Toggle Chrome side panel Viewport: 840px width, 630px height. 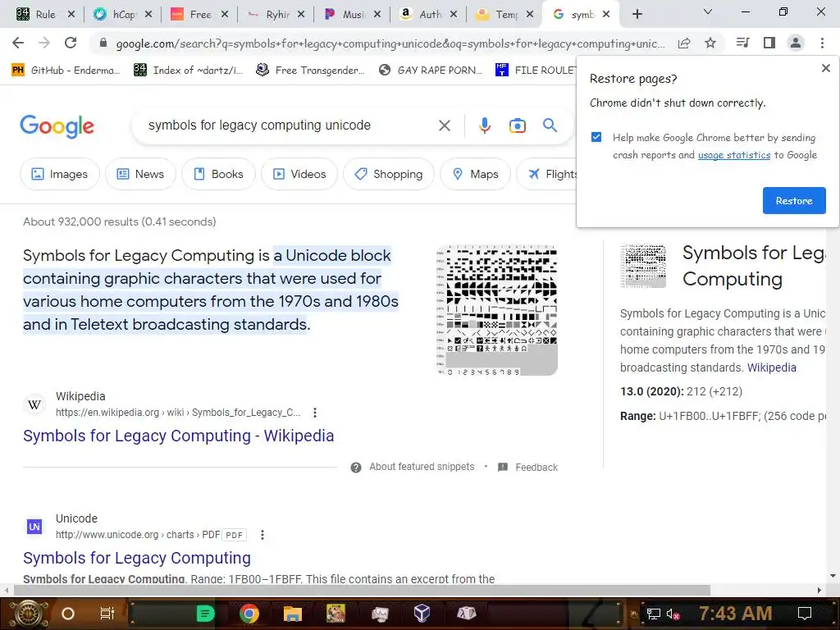coord(769,43)
